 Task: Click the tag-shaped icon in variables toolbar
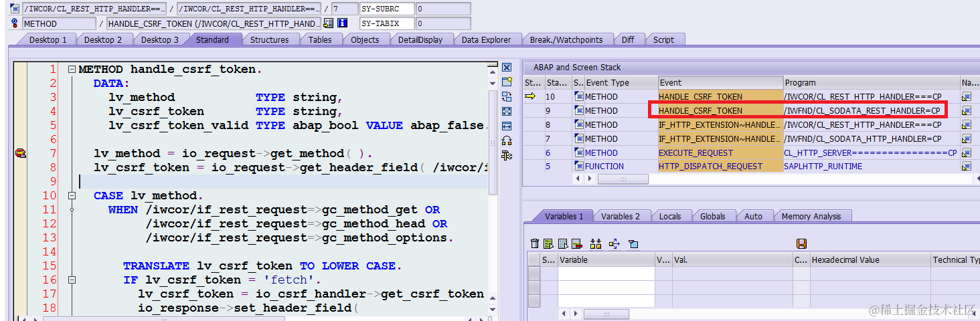(633, 244)
